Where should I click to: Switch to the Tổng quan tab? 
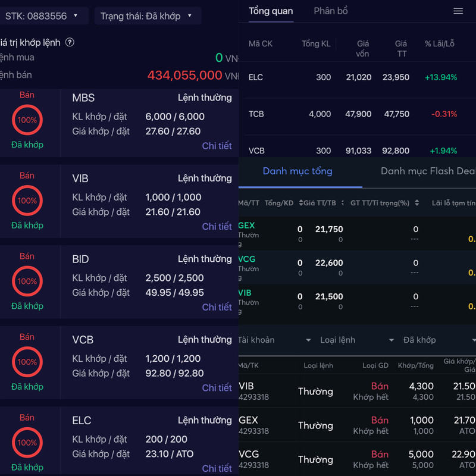[271, 11]
